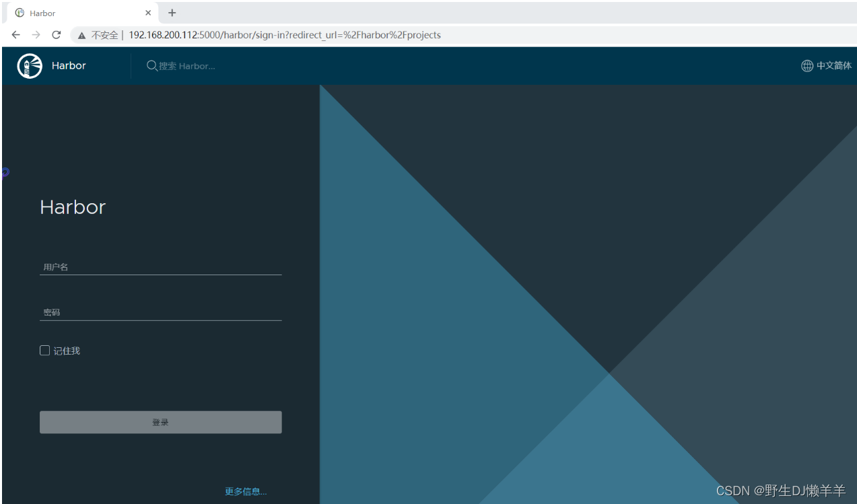
Task: Click the browser forward arrow
Action: [x=36, y=34]
